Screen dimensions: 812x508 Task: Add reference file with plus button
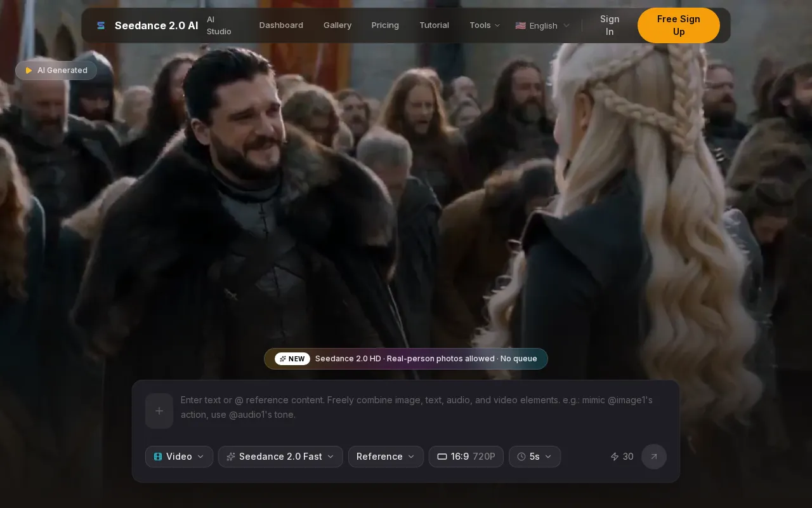click(x=159, y=411)
